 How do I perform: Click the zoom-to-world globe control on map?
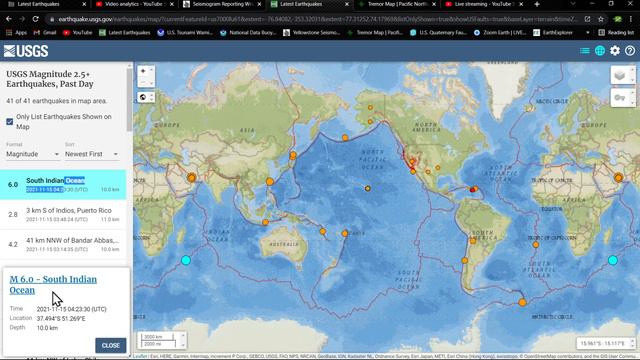(x=143, y=97)
